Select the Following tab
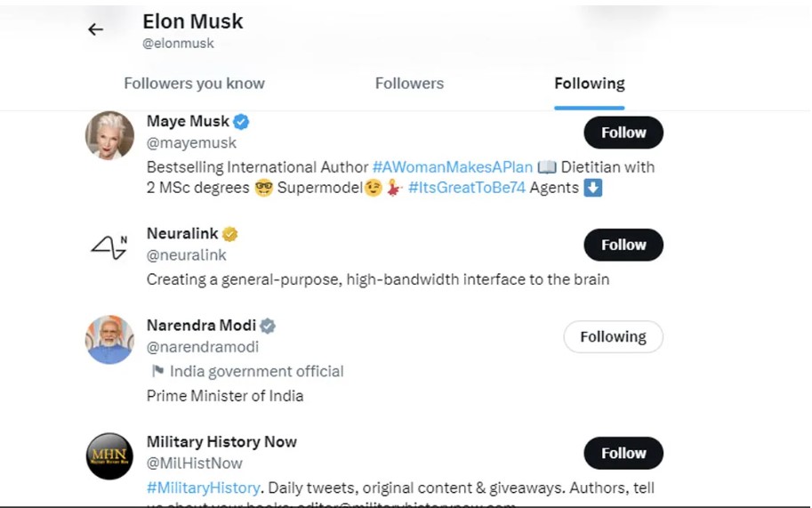The image size is (812, 508). [x=589, y=84]
